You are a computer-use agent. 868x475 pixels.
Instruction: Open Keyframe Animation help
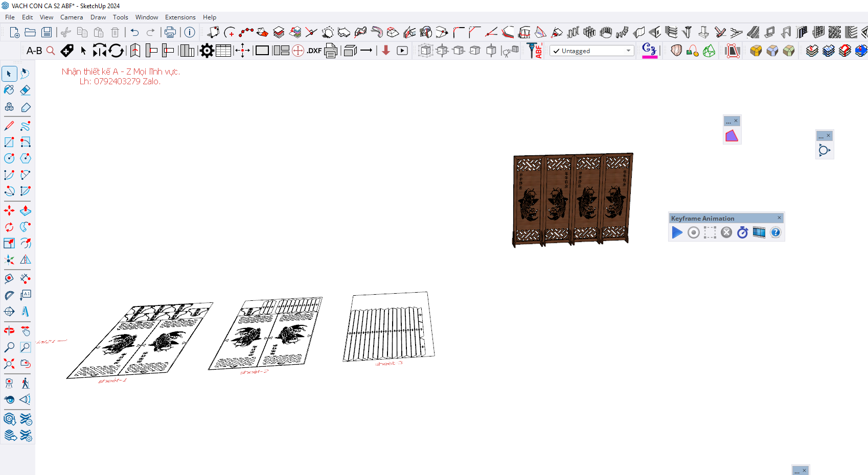pos(775,233)
